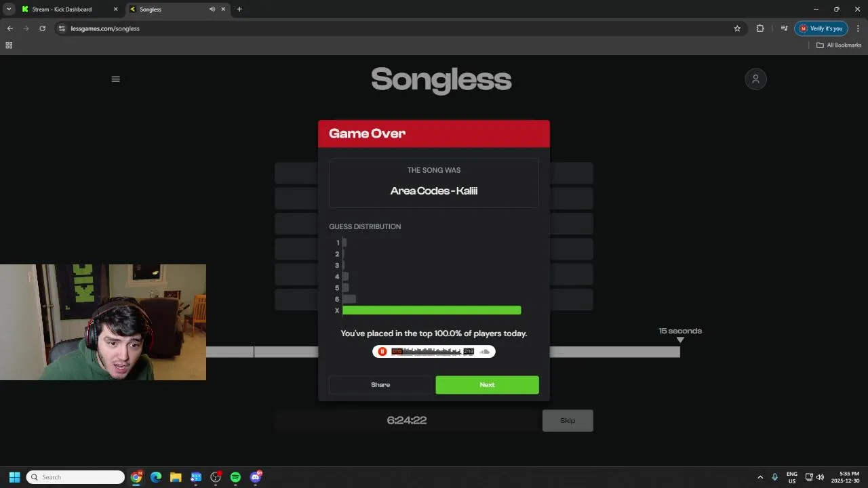
Task: Click the Share button
Action: [380, 385]
